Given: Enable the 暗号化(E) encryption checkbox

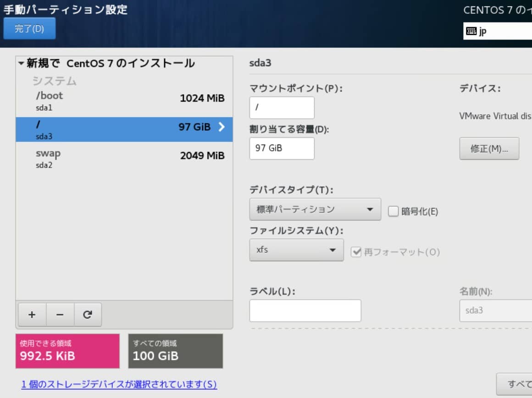Looking at the screenshot, I should pyautogui.click(x=393, y=212).
